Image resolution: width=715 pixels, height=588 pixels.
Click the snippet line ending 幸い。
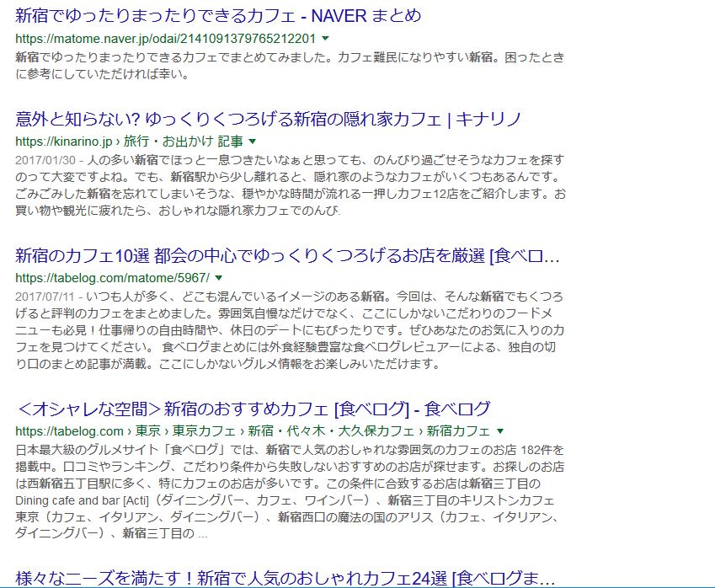(x=102, y=74)
